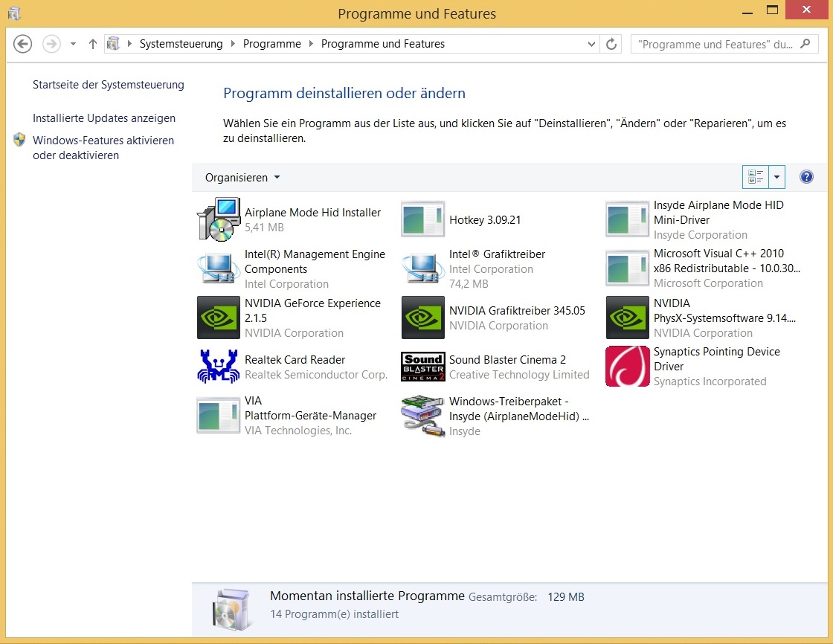Click the window icon in title bar
The width and height of the screenshot is (833, 644).
click(x=14, y=13)
